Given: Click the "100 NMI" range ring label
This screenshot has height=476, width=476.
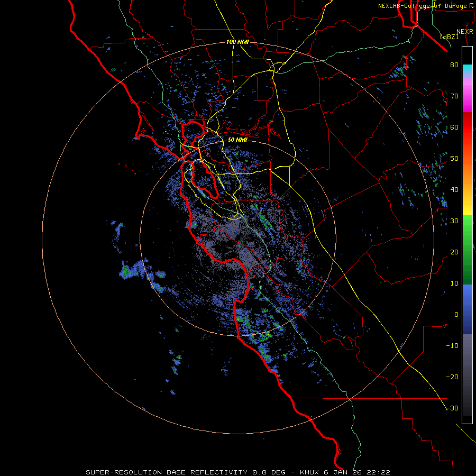Looking at the screenshot, I should point(237,42).
